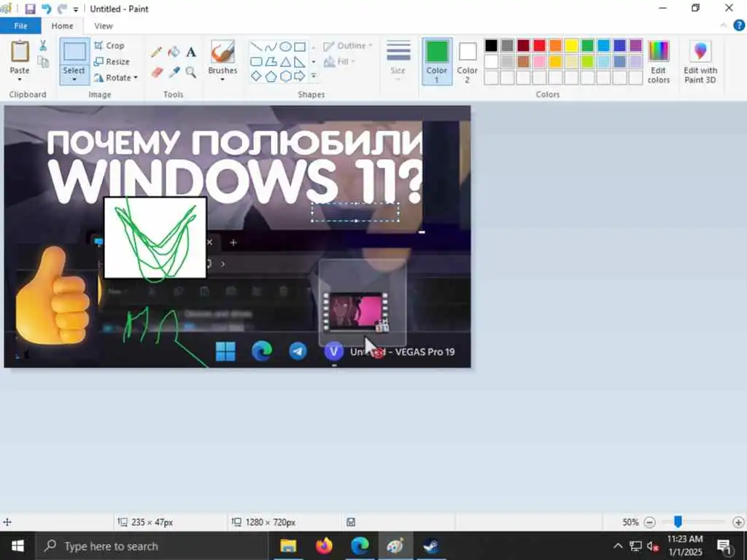The image size is (747, 560).
Task: Click the Paste clipboard icon
Action: tap(20, 52)
